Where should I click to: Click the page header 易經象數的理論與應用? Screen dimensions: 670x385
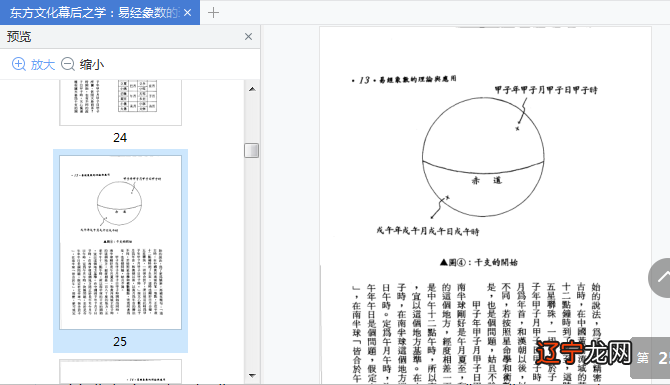click(x=418, y=79)
